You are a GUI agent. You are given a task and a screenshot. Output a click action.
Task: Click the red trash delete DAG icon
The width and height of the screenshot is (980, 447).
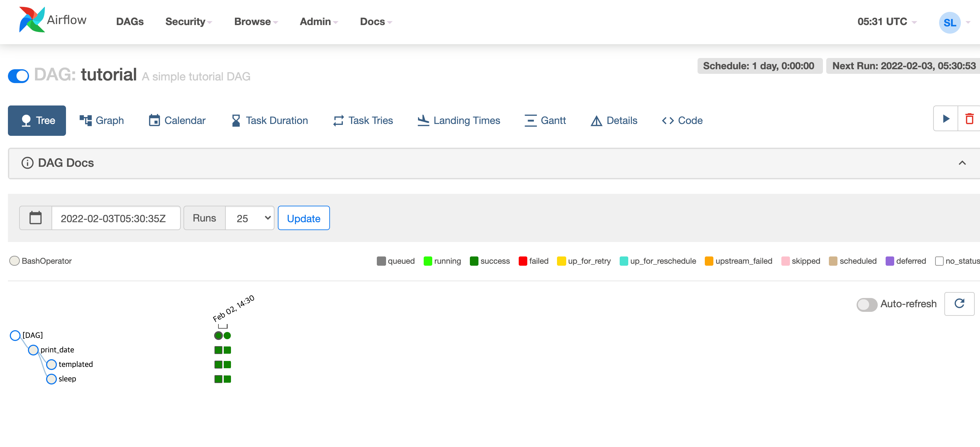(969, 119)
